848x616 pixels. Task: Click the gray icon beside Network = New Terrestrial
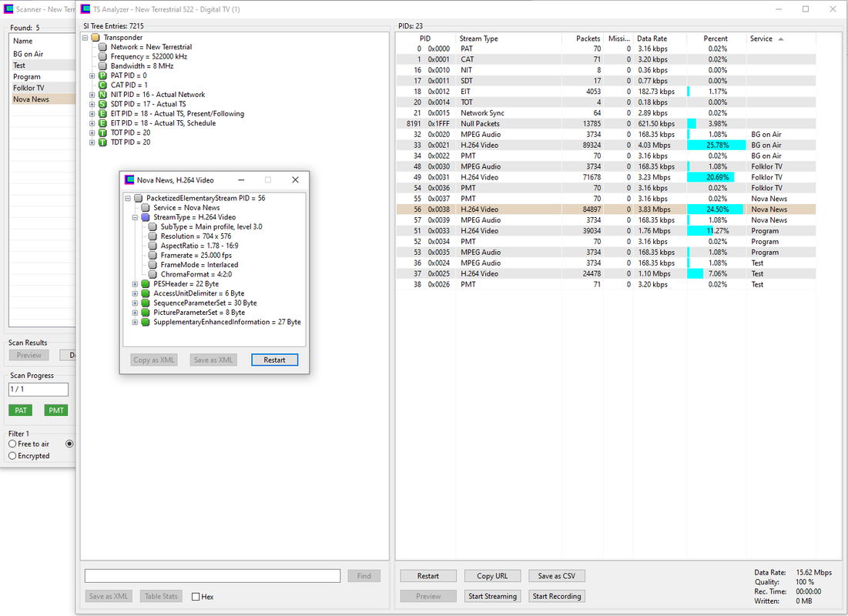102,47
